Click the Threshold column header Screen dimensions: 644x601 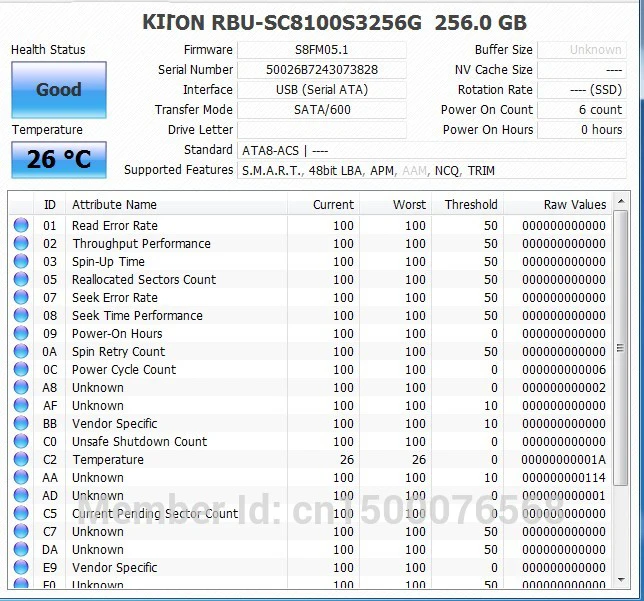(468, 205)
